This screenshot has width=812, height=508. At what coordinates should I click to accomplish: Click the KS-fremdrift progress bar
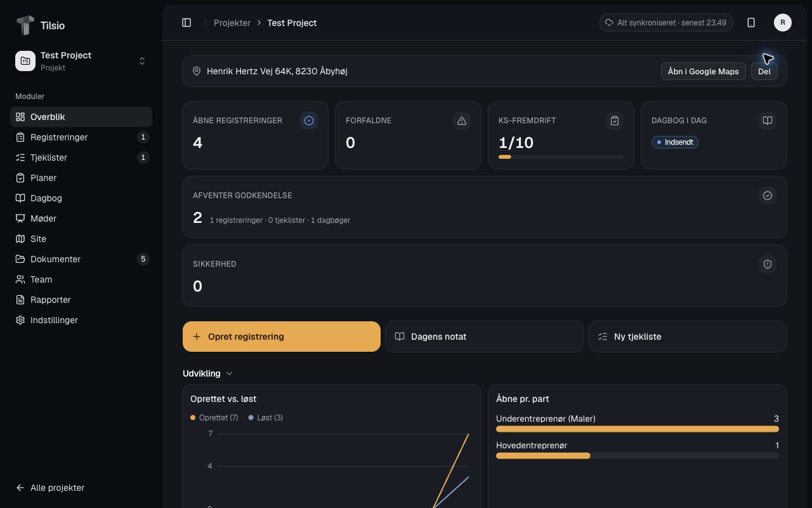coord(561,156)
